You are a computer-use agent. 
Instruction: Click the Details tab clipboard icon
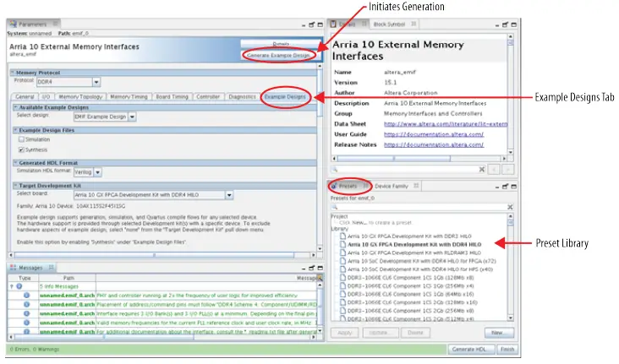tap(333, 24)
